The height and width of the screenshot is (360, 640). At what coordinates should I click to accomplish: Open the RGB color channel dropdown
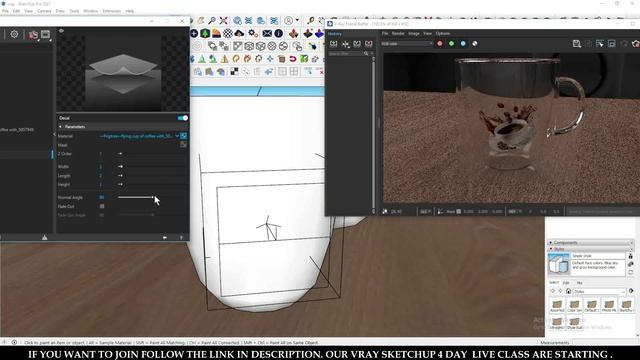(x=407, y=44)
